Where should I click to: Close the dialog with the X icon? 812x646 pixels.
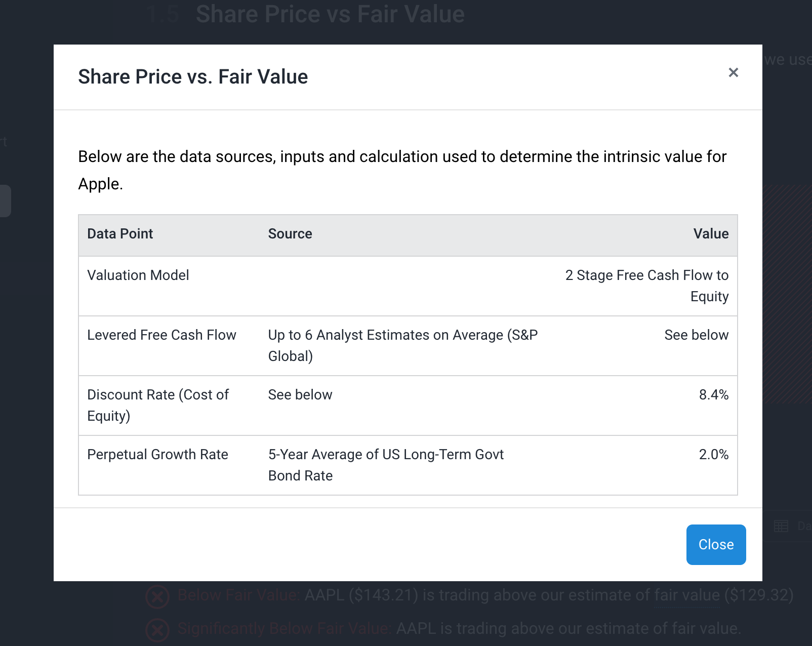(733, 72)
